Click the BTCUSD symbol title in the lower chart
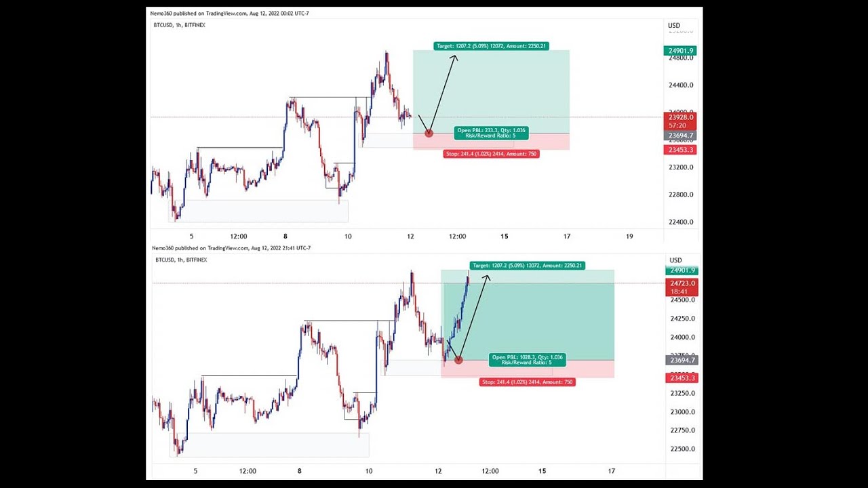This screenshot has width=868, height=488. tap(181, 260)
